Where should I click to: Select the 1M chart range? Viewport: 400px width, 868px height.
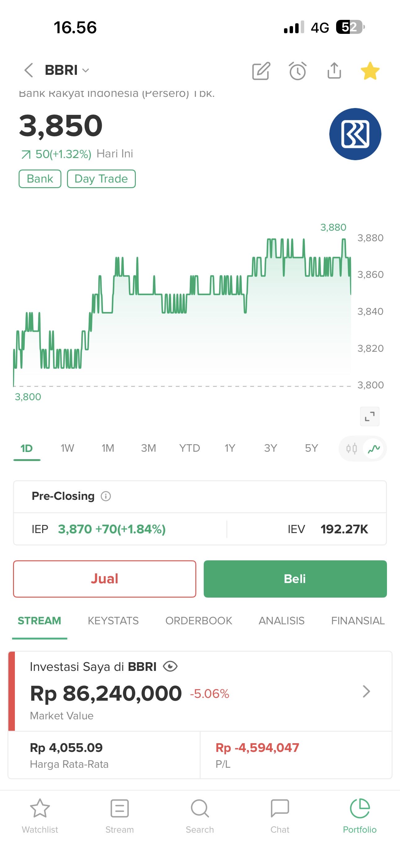(108, 448)
